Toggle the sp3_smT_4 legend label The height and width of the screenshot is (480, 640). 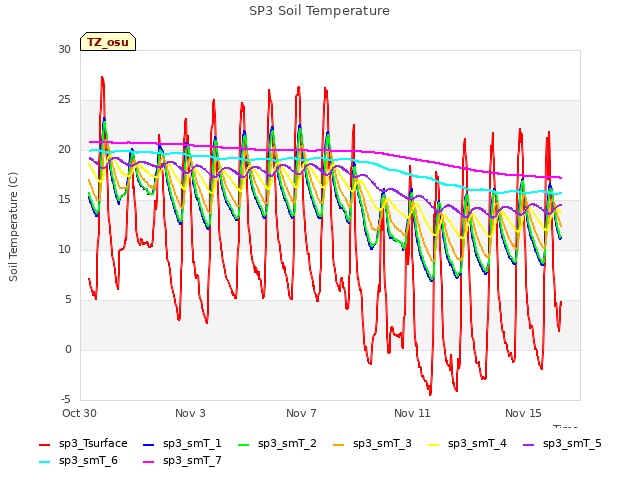tap(477, 444)
